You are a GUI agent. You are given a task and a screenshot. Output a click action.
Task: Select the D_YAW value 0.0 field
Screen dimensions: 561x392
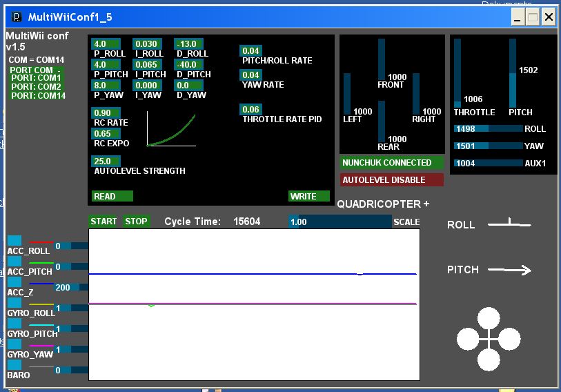coord(188,85)
